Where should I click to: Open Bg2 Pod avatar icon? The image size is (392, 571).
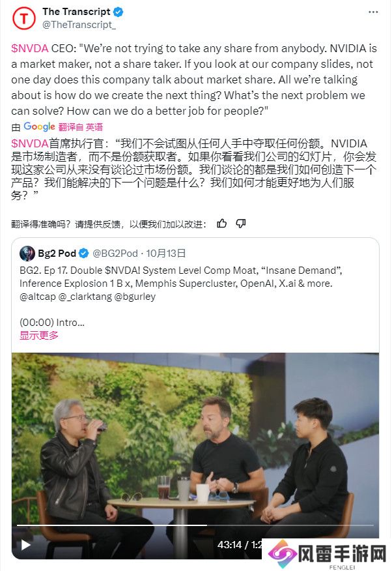coord(27,254)
